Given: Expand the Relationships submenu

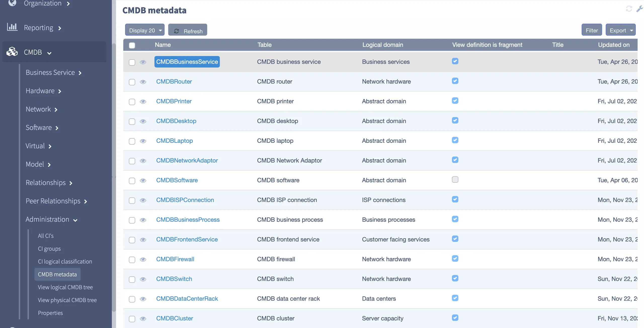Looking at the screenshot, I should pos(49,183).
